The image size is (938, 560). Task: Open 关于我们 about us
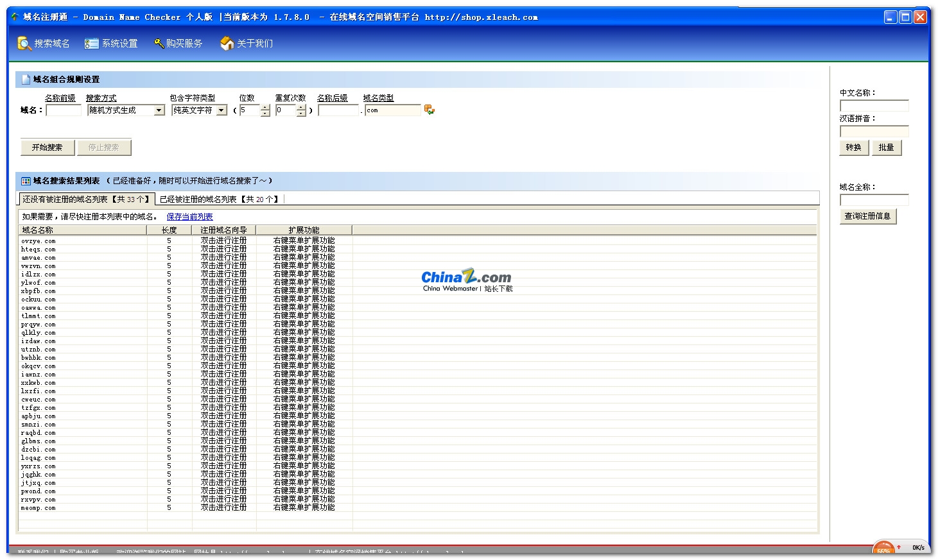247,44
